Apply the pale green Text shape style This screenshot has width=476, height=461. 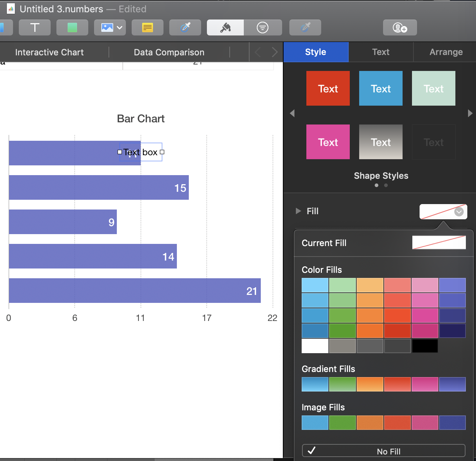pos(434,88)
